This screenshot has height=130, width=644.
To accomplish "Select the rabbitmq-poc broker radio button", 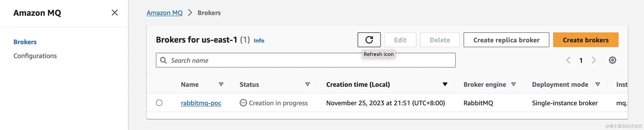I will (x=159, y=103).
